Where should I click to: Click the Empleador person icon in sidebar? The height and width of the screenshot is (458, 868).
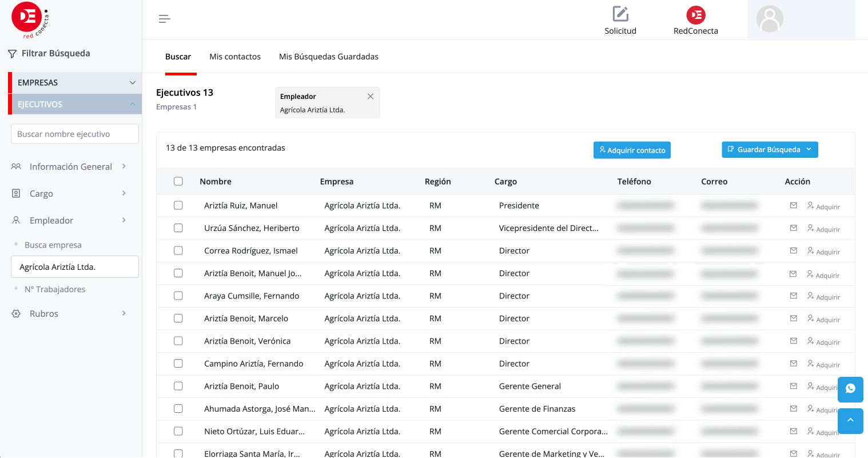(x=16, y=220)
